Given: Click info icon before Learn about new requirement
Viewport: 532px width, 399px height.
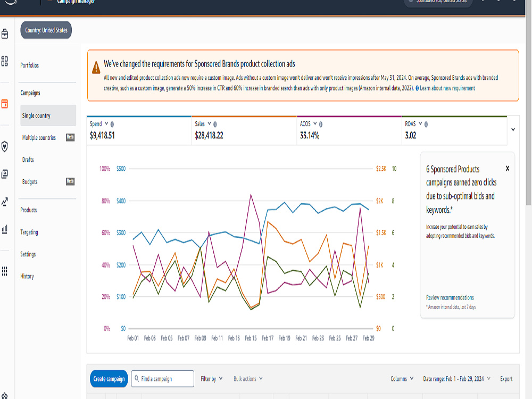Looking at the screenshot, I should (x=417, y=88).
